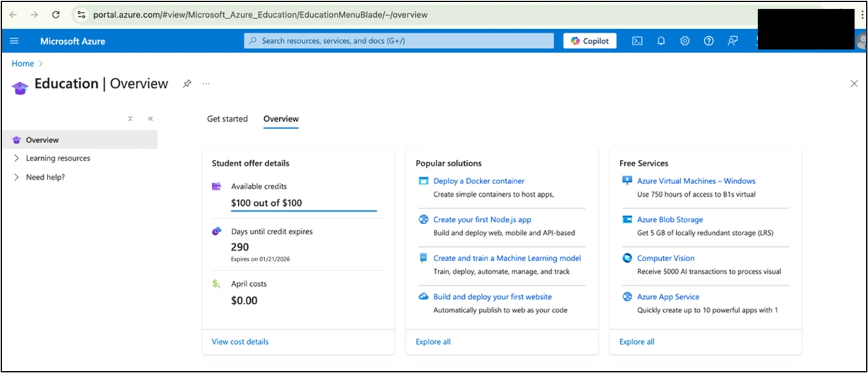Click the Azure Virtual Machines icon
Viewport: 868px width, 373px height.
tap(627, 181)
